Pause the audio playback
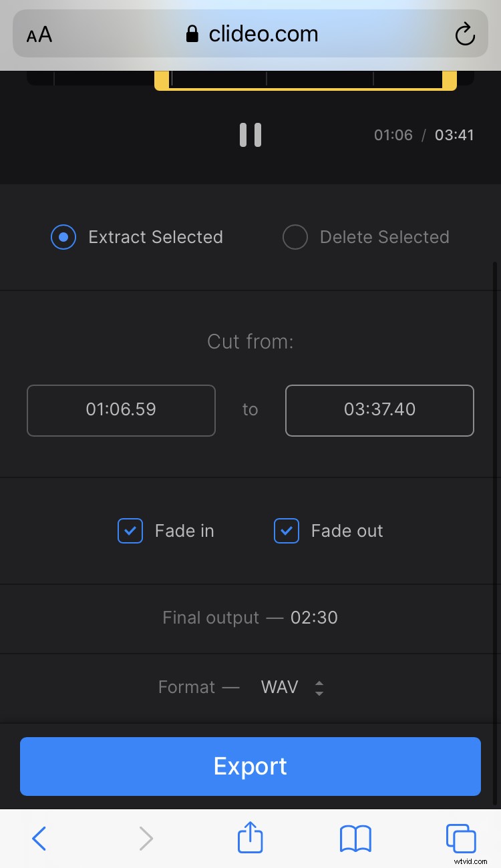501x868 pixels. click(x=251, y=135)
